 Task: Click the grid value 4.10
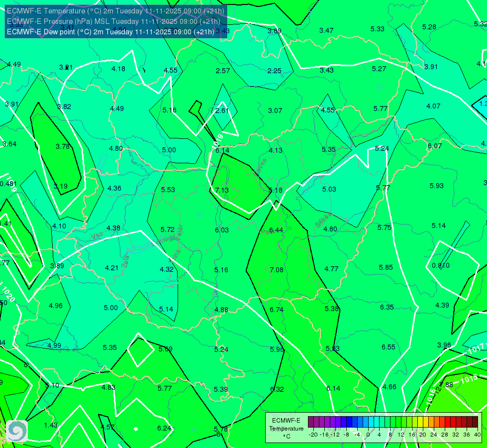coord(59,226)
